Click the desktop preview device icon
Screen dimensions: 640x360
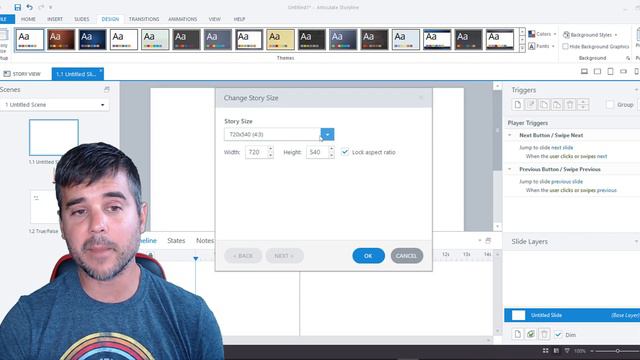pyautogui.click(x=584, y=71)
